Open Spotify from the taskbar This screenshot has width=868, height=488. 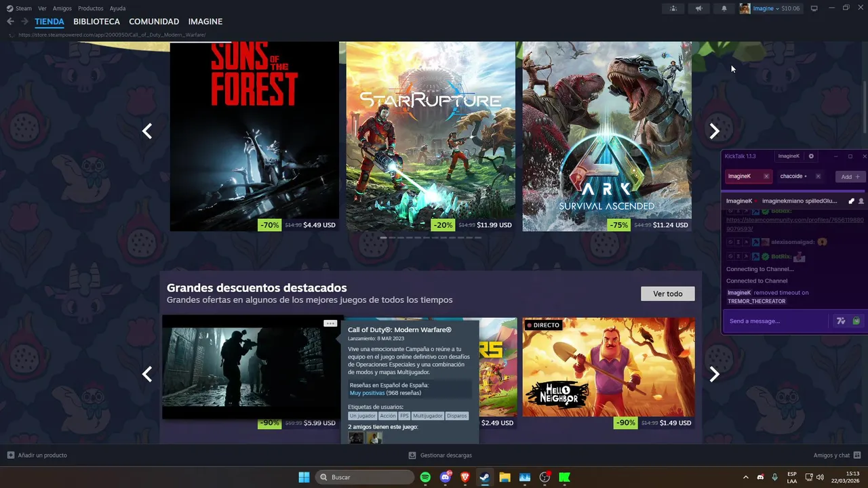click(425, 477)
